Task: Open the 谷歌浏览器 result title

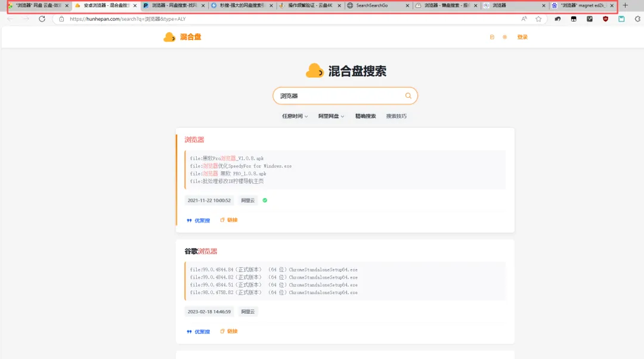Action: click(x=201, y=251)
